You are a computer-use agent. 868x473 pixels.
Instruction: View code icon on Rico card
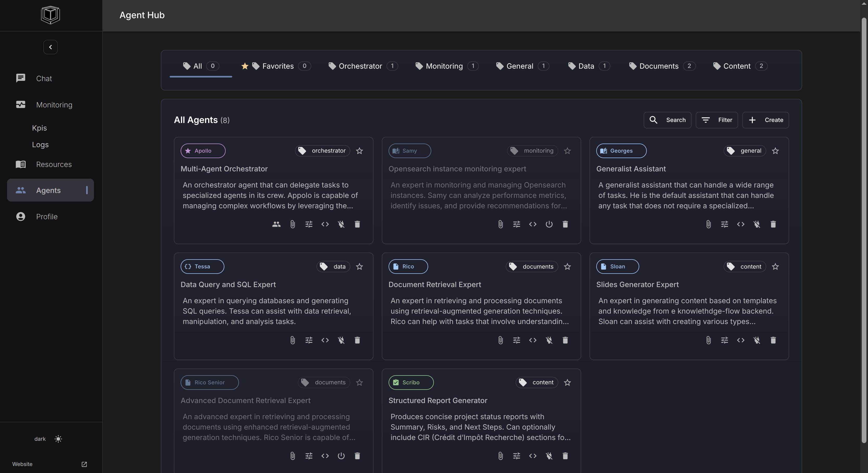click(533, 340)
